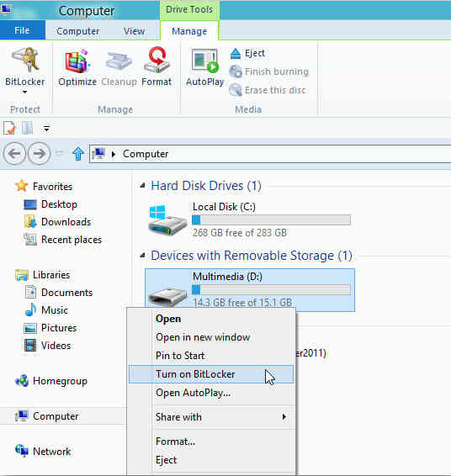The width and height of the screenshot is (451, 476).
Task: Go back with the Back arrow
Action: tap(14, 154)
